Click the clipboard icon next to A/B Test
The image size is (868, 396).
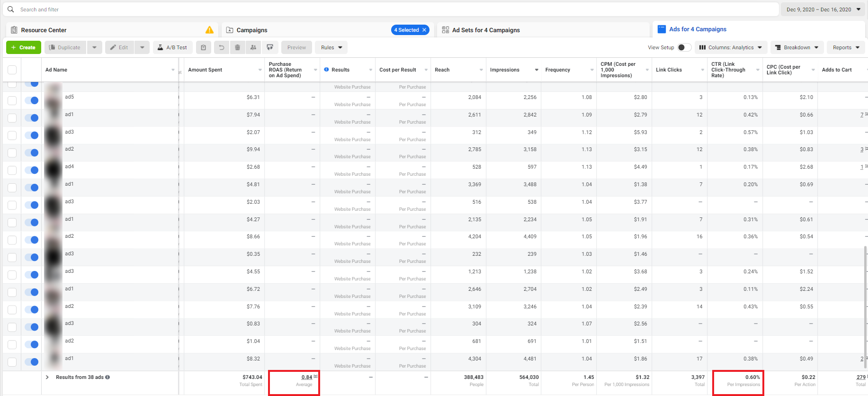[203, 47]
